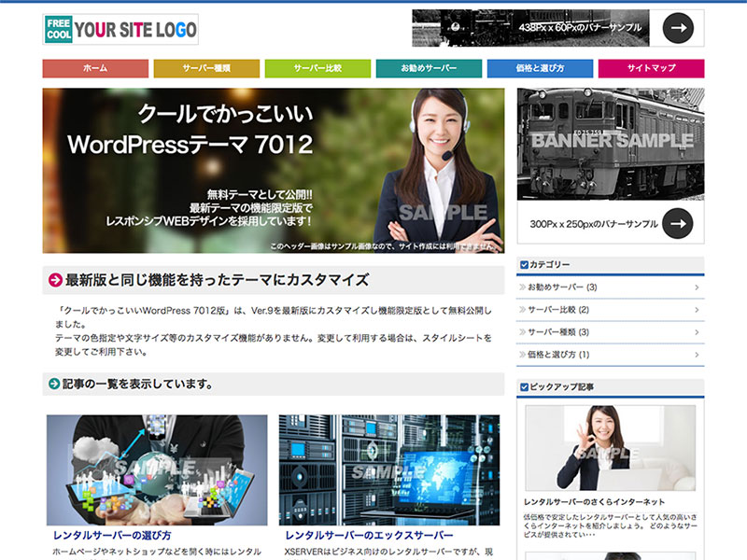Image resolution: width=747 pixels, height=560 pixels.
Task: Open the pink サイトマップ menu item
Action: (651, 68)
